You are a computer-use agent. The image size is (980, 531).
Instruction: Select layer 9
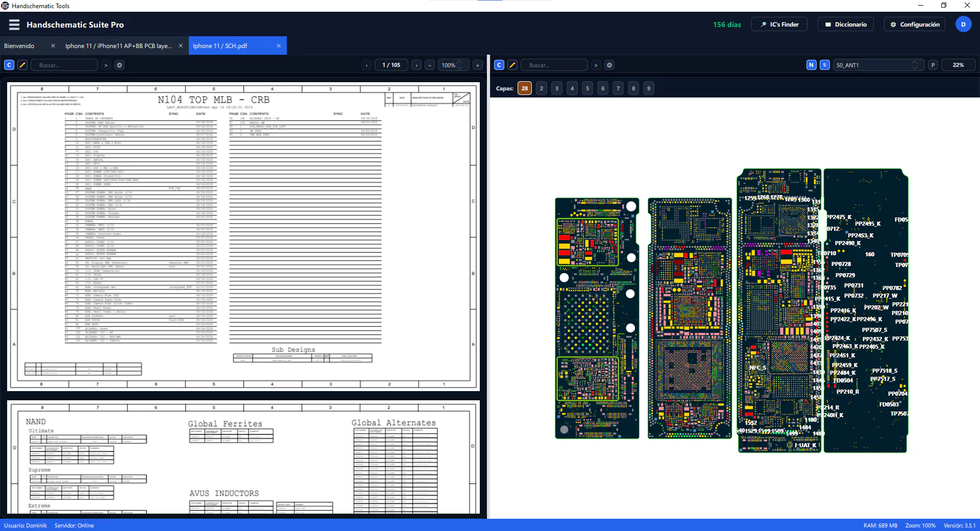(x=649, y=88)
